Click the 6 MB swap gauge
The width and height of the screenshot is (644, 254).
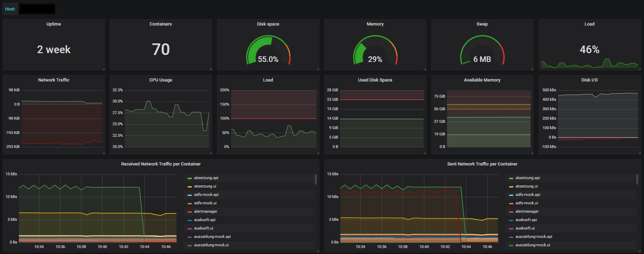(482, 50)
